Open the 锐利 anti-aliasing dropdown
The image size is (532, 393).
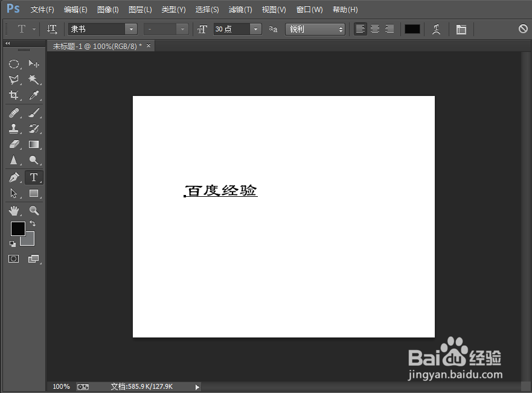tap(315, 29)
